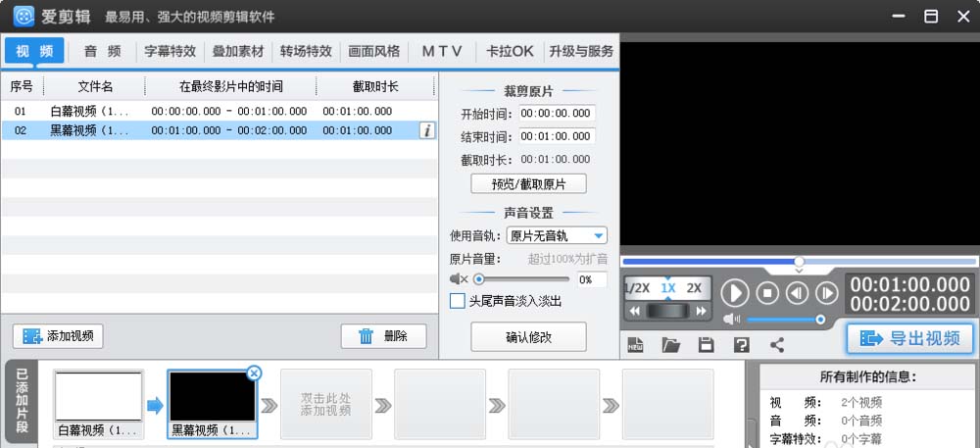Click the 文件名 column header
This screenshot has width=980, height=448.
click(x=94, y=86)
